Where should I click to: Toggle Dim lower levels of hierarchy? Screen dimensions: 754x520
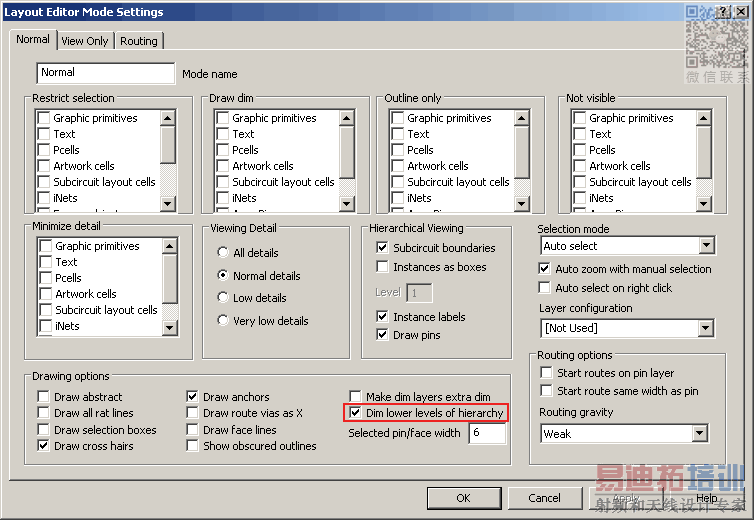point(355,413)
